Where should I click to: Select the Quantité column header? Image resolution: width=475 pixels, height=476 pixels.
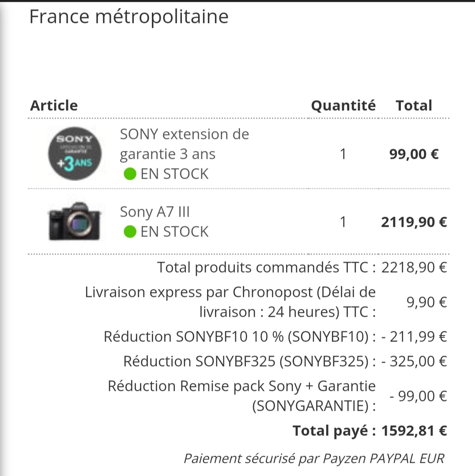(343, 105)
